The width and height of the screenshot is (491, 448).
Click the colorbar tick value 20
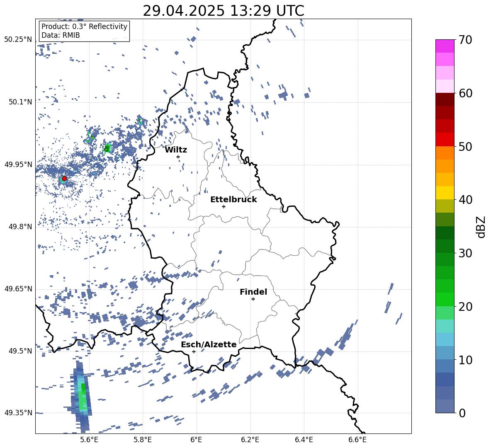[465, 307]
